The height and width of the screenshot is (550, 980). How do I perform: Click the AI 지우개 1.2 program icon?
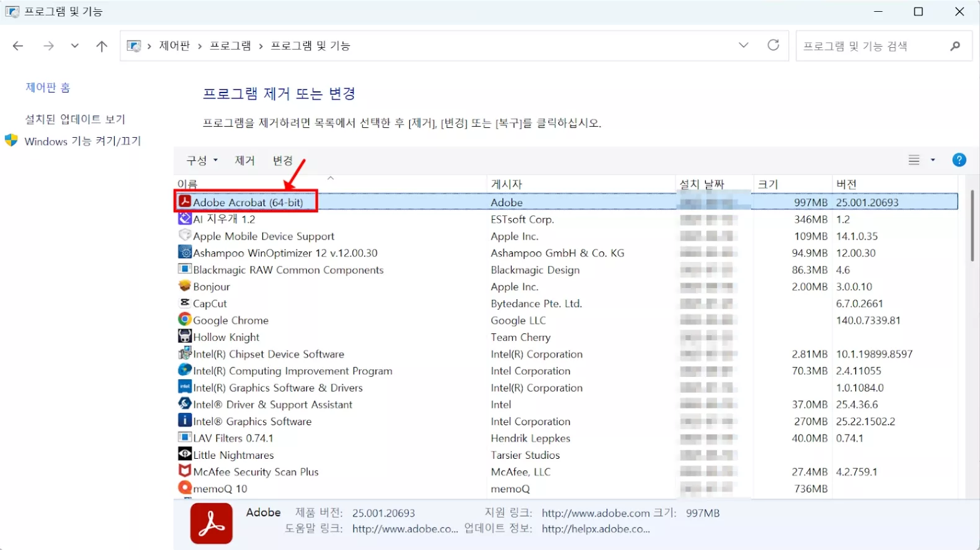tap(184, 219)
